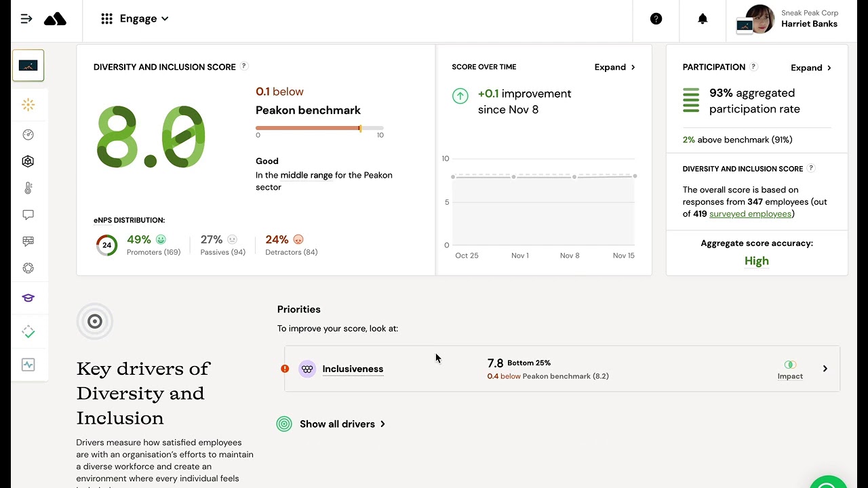Viewport: 868px width, 488px height.
Task: Open the surveyed employees link
Action: [x=750, y=214]
